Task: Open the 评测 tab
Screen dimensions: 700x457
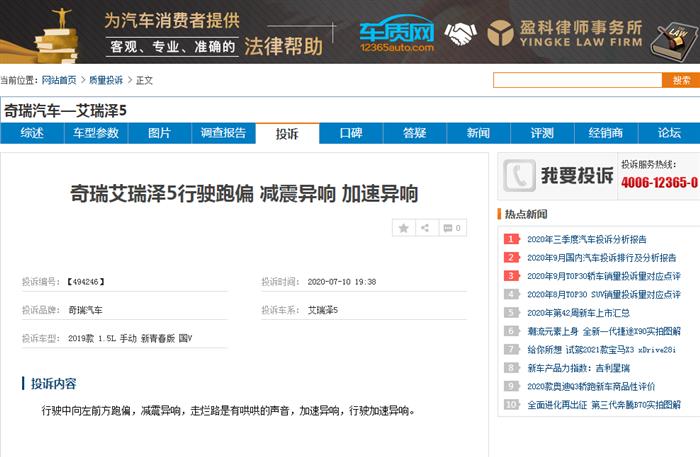Action: 542,133
